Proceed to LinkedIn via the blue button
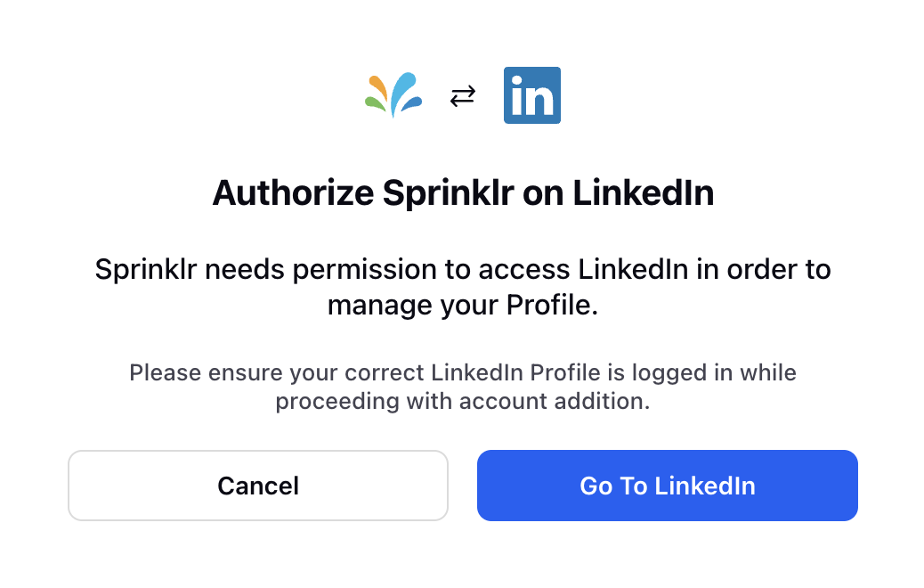Image resolution: width=924 pixels, height=588 pixels. [x=667, y=486]
